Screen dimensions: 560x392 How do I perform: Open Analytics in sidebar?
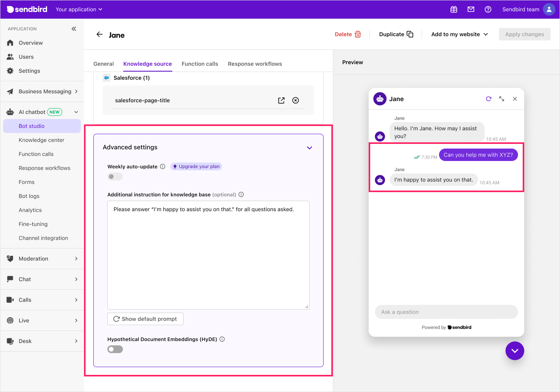30,210
